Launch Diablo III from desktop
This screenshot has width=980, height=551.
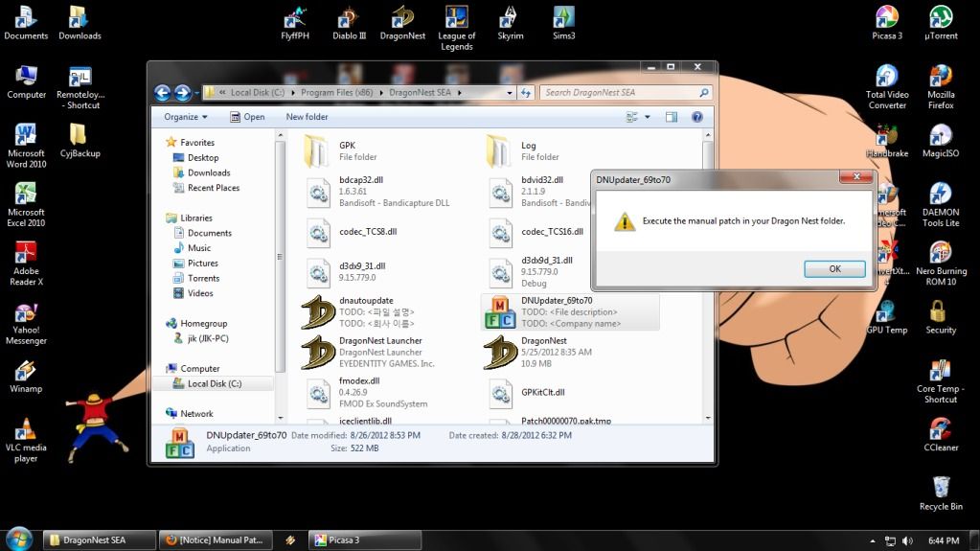(x=349, y=23)
